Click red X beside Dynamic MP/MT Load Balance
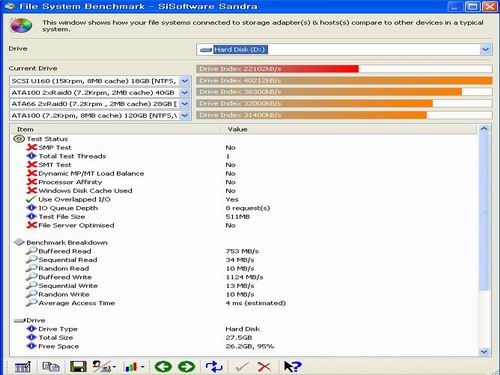The width and height of the screenshot is (500, 375). click(32, 173)
